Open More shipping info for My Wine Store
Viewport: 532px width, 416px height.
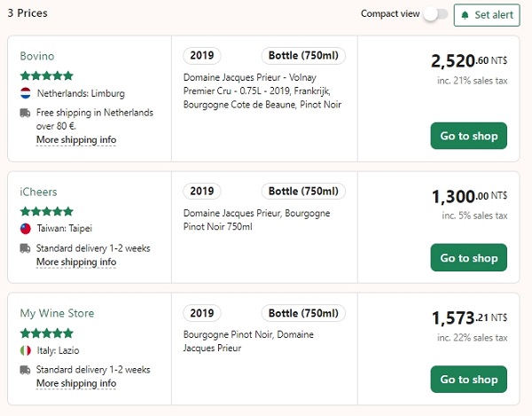[76, 383]
